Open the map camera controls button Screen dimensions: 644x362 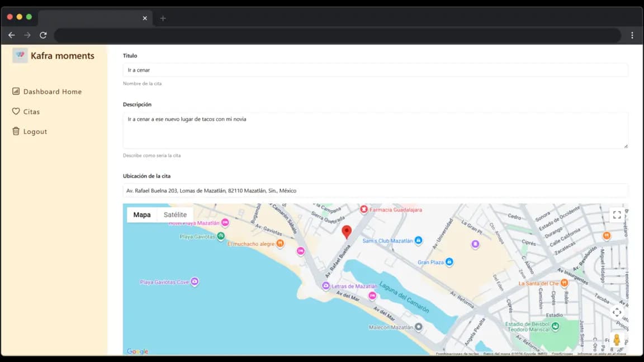coord(617,312)
